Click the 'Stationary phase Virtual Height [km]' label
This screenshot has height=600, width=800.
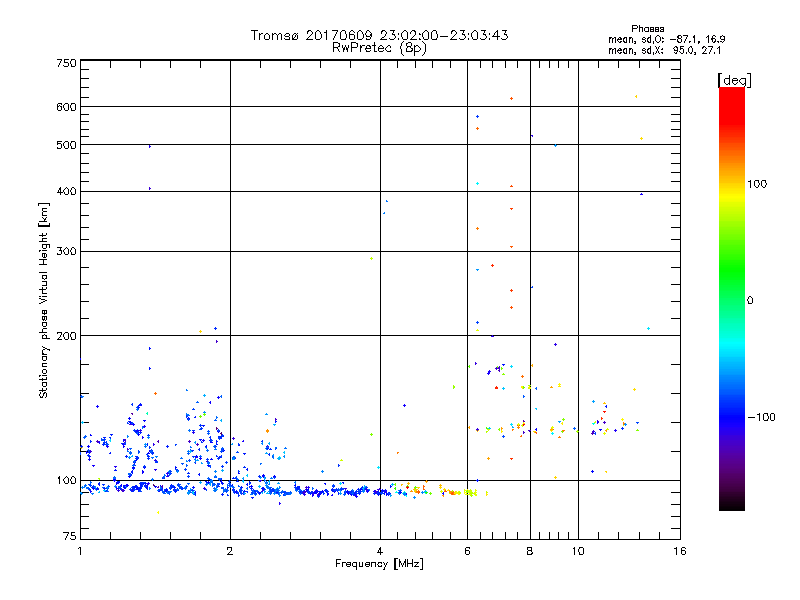[x=43, y=301]
